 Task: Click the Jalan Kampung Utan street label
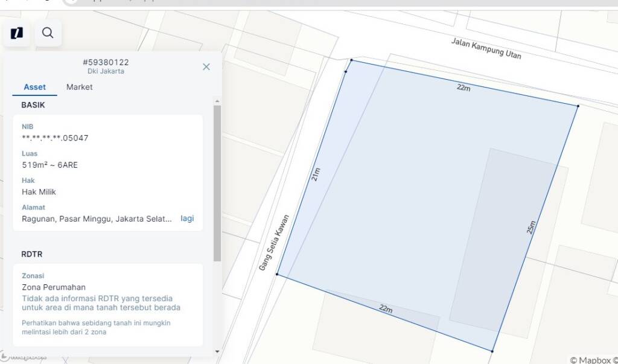[x=486, y=48]
